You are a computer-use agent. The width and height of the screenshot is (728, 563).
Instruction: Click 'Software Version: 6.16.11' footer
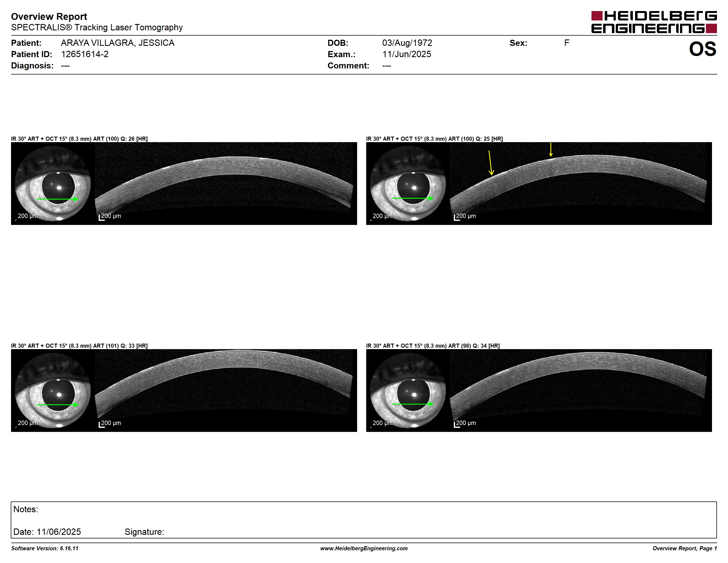coord(45,548)
